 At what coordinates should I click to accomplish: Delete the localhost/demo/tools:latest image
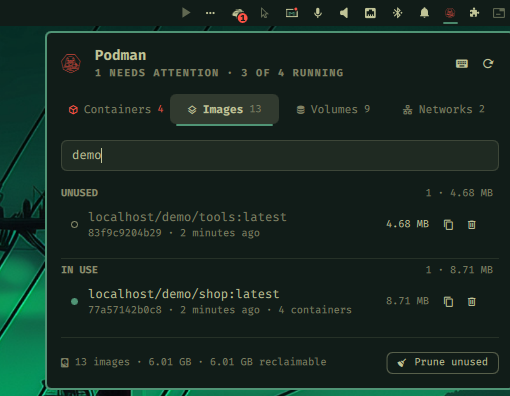point(471,225)
